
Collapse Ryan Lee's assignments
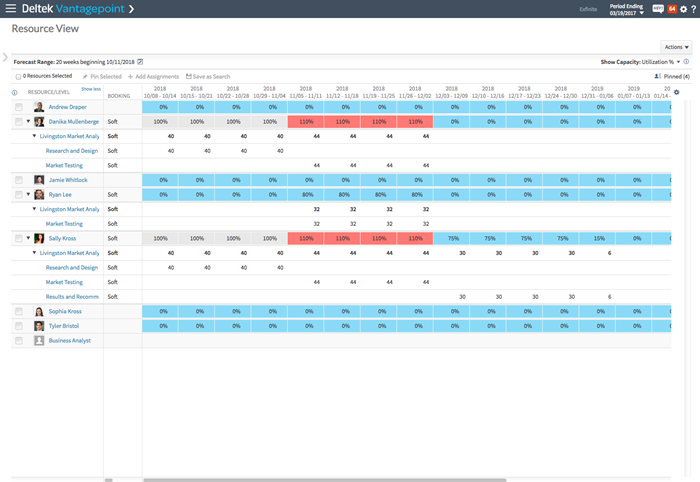click(x=28, y=195)
